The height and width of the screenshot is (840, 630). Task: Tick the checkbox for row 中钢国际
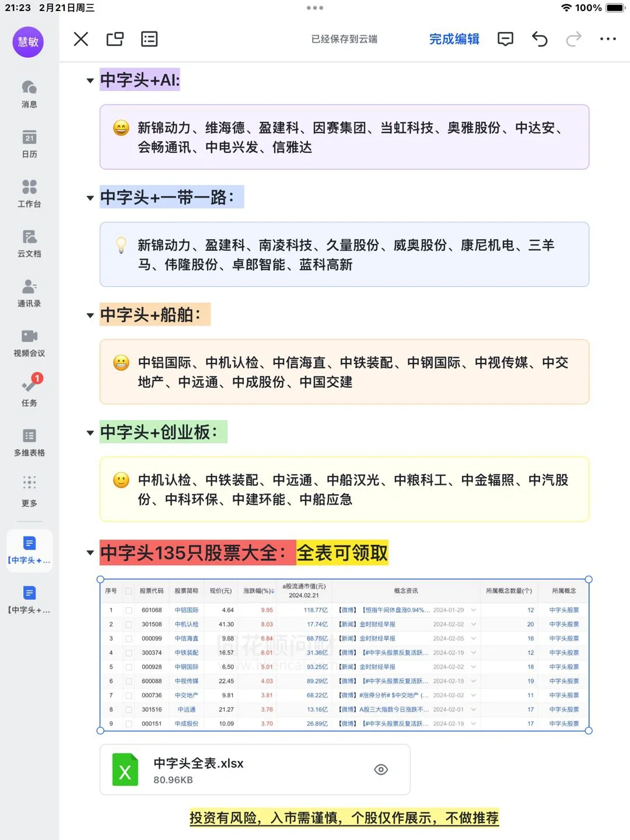[128, 667]
